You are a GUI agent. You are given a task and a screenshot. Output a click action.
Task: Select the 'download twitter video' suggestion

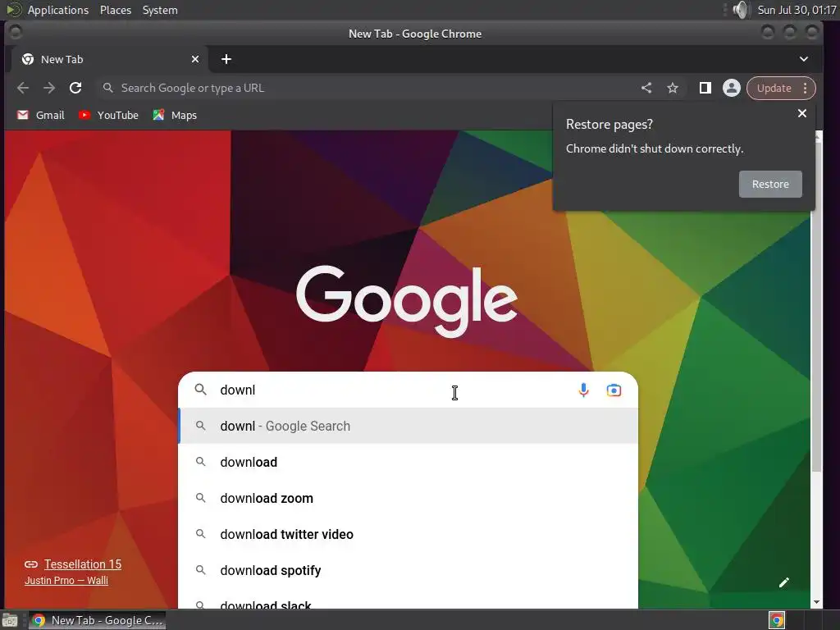(x=408, y=534)
